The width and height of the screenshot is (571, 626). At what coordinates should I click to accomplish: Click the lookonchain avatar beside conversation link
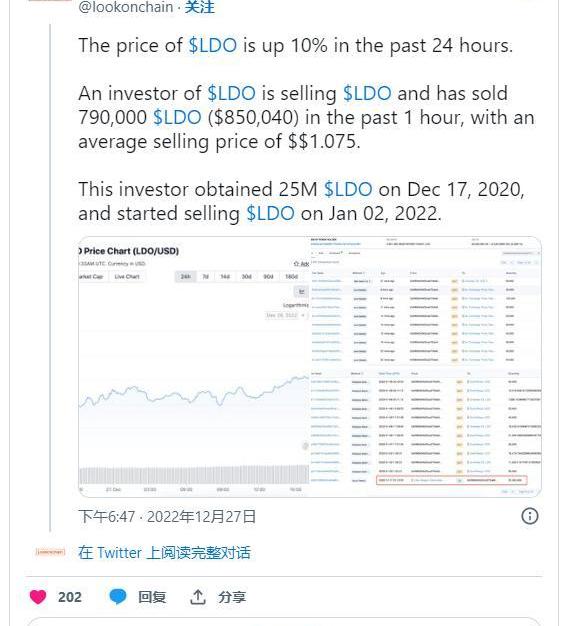pos(50,552)
